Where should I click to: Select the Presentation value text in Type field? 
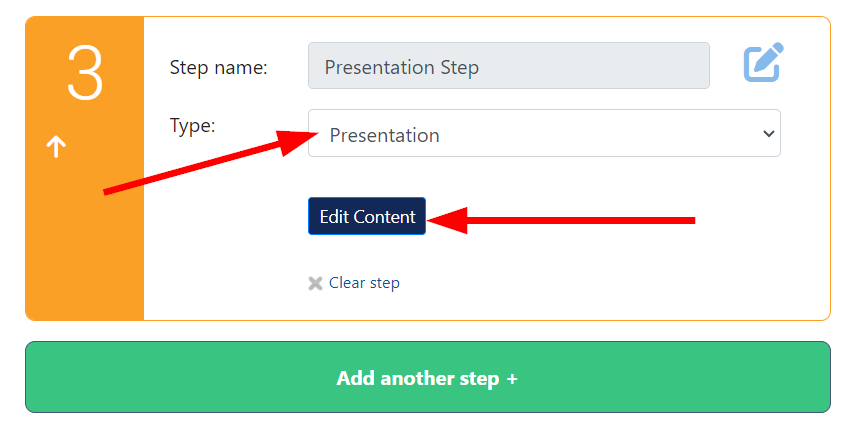pos(384,135)
